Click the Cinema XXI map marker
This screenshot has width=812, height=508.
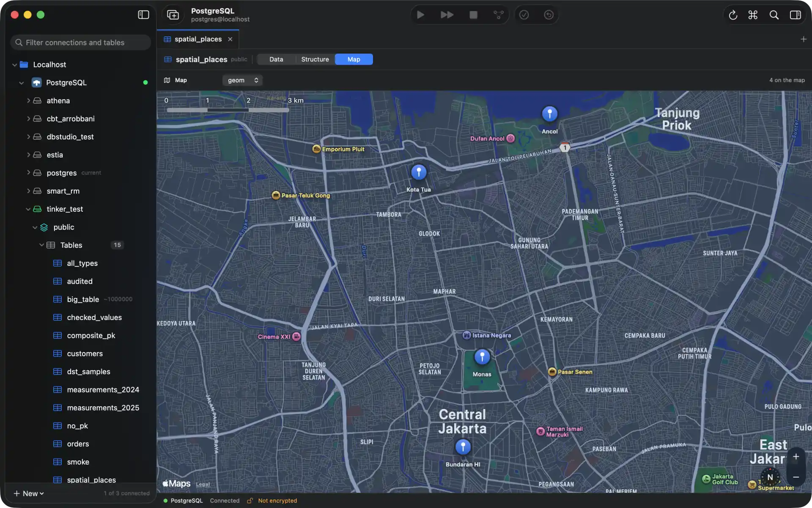point(296,337)
